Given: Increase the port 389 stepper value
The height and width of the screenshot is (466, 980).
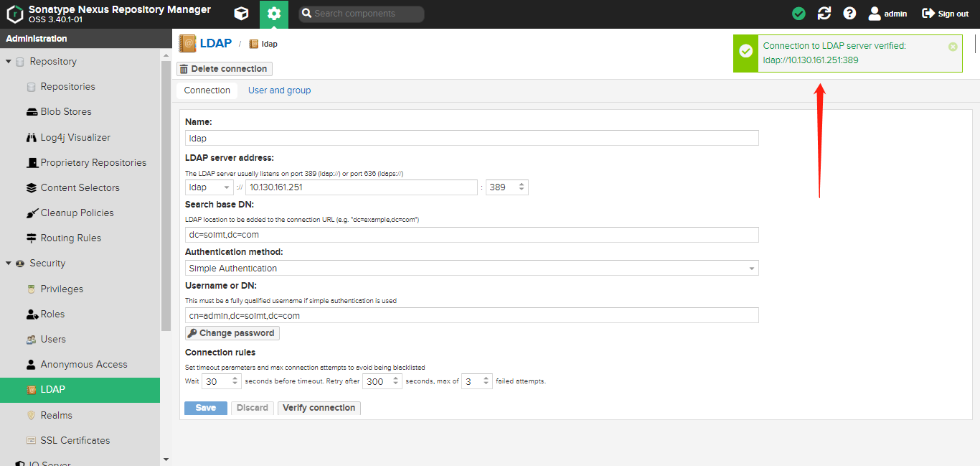Looking at the screenshot, I should (x=522, y=185).
